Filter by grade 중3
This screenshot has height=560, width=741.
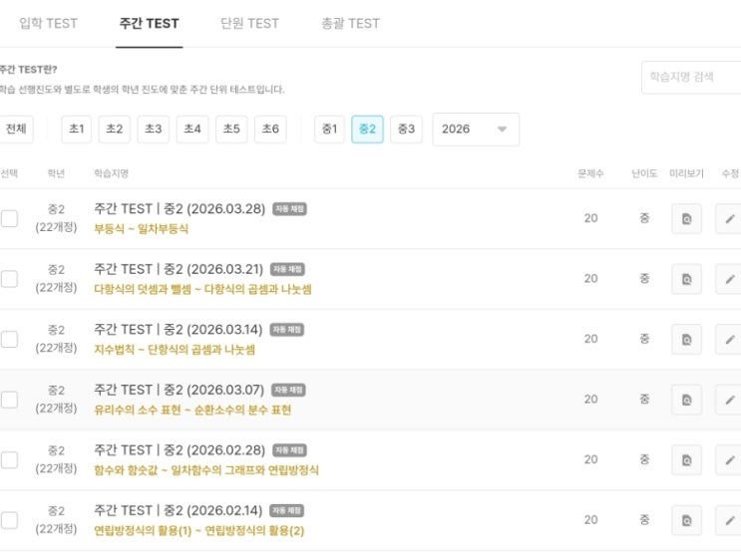pos(405,129)
